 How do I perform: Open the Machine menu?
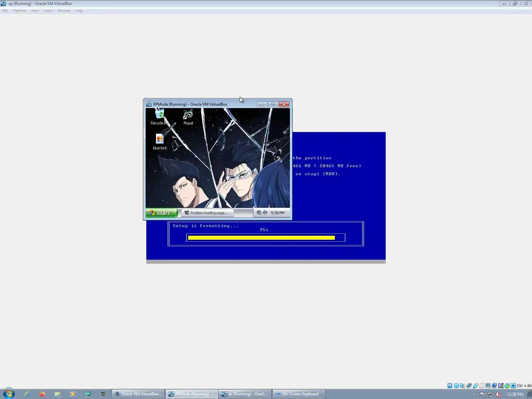19,11
